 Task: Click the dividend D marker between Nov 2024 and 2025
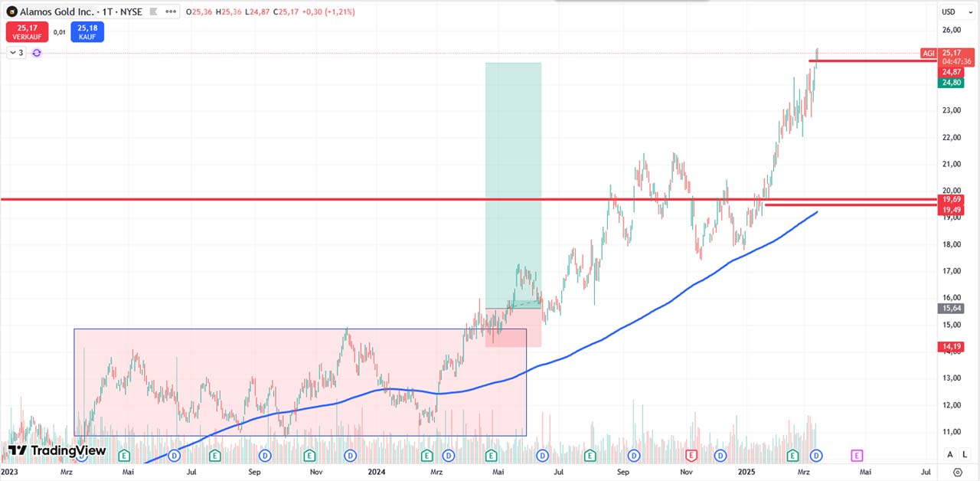720,455
